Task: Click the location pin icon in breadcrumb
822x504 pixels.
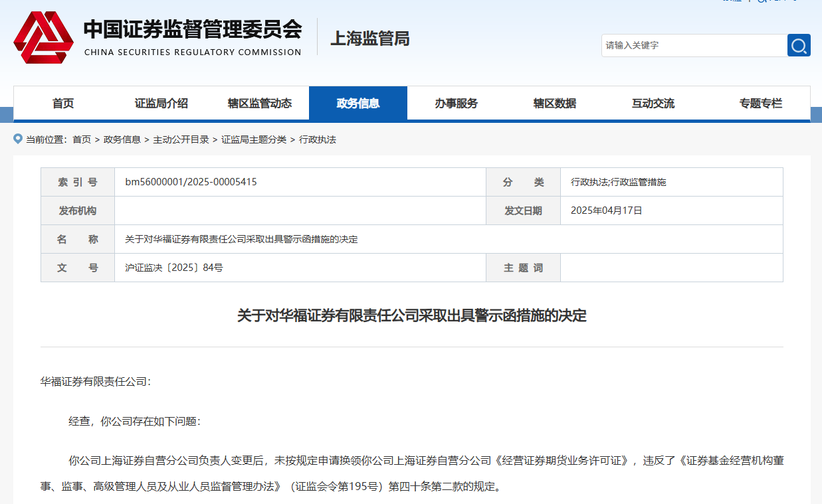Action: 18,139
